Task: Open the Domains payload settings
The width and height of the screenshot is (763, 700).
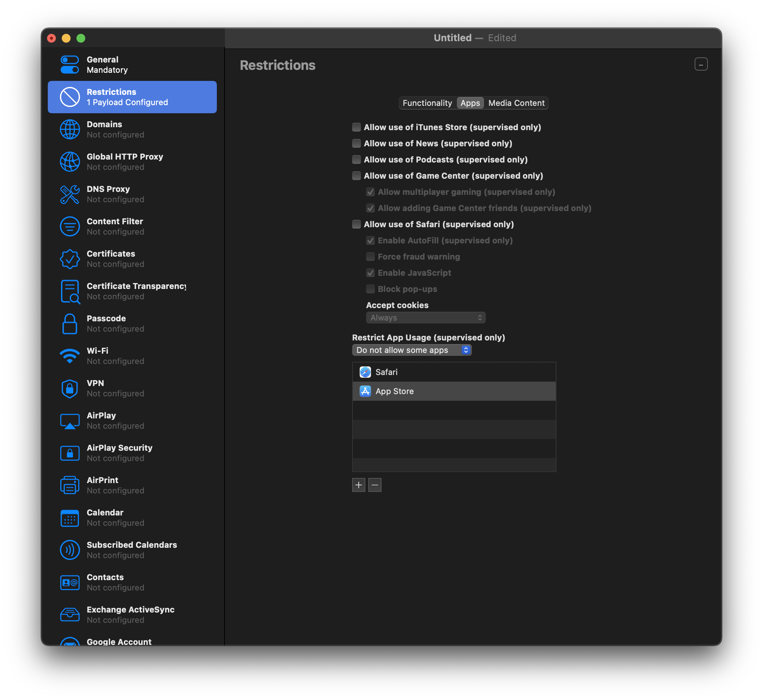Action: point(70,129)
